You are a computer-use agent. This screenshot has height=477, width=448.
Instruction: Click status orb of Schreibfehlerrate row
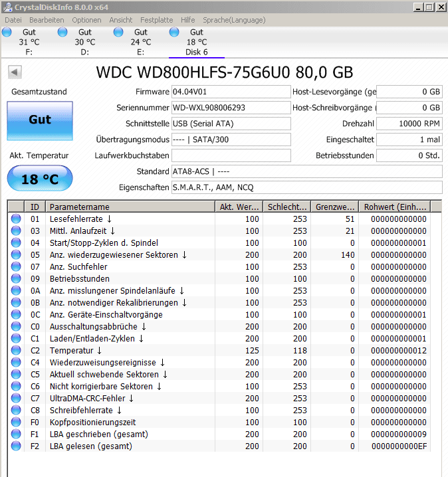tap(16, 410)
